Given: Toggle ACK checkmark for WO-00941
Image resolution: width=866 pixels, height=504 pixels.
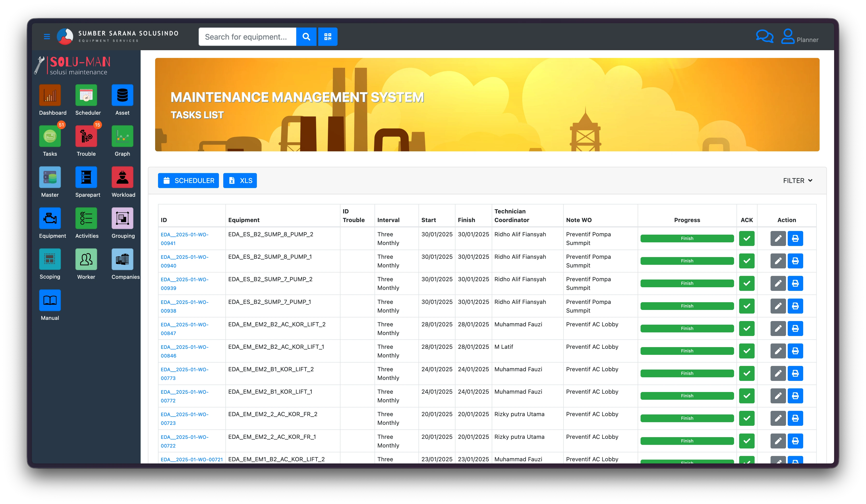Looking at the screenshot, I should (746, 238).
